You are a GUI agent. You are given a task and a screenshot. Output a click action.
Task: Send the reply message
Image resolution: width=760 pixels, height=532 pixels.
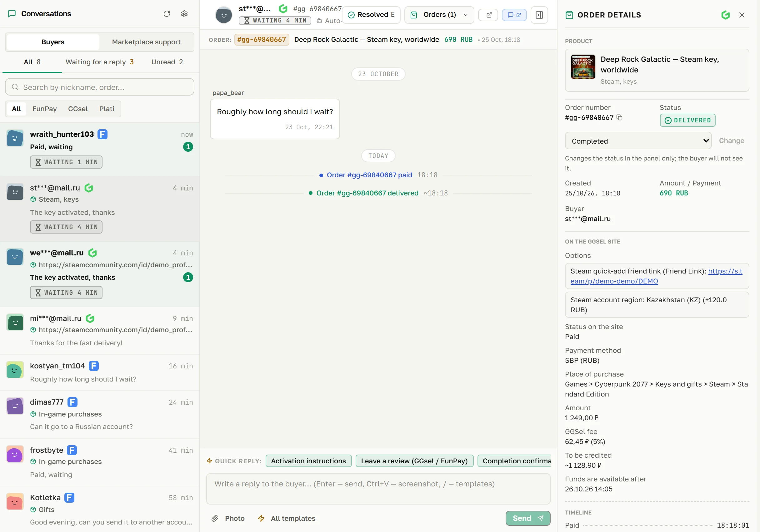[527, 518]
